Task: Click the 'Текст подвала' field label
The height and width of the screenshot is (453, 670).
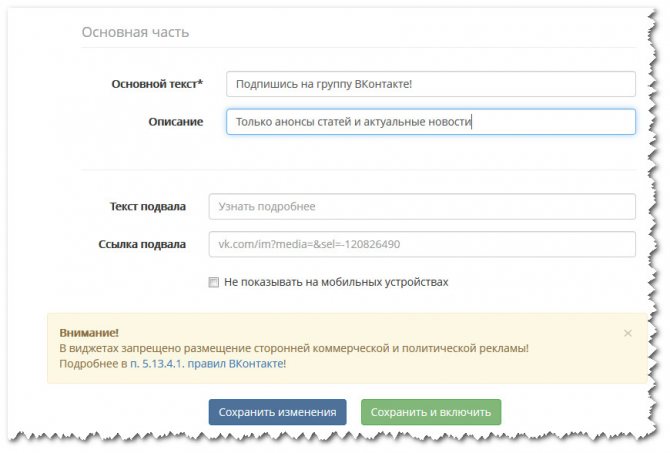Action: pos(147,207)
